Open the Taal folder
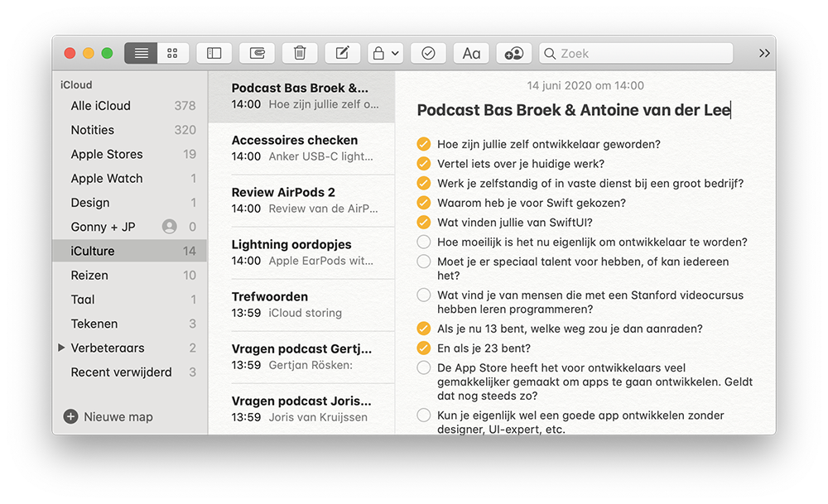 pos(129,300)
